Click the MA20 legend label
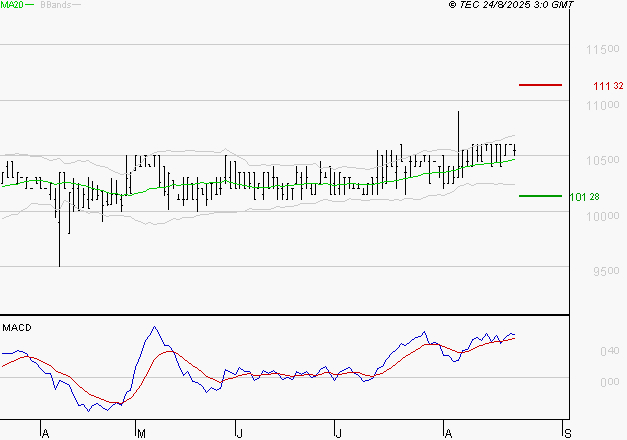 [x=11, y=5]
